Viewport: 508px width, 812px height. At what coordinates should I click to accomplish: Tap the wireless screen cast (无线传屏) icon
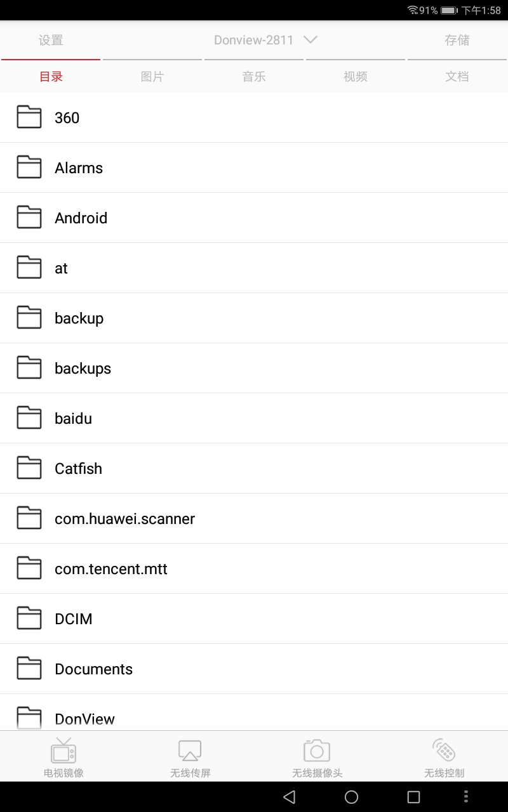coord(190,751)
